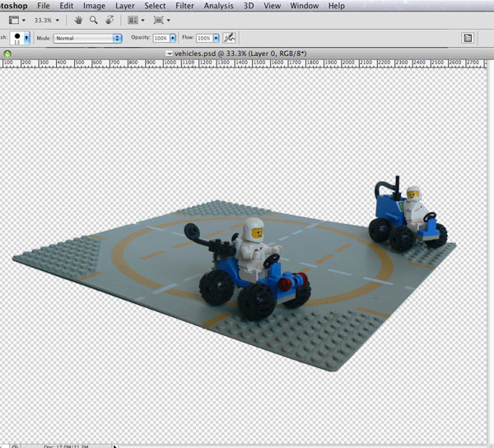The width and height of the screenshot is (494, 448).
Task: Open the Window menu
Action: tap(304, 6)
